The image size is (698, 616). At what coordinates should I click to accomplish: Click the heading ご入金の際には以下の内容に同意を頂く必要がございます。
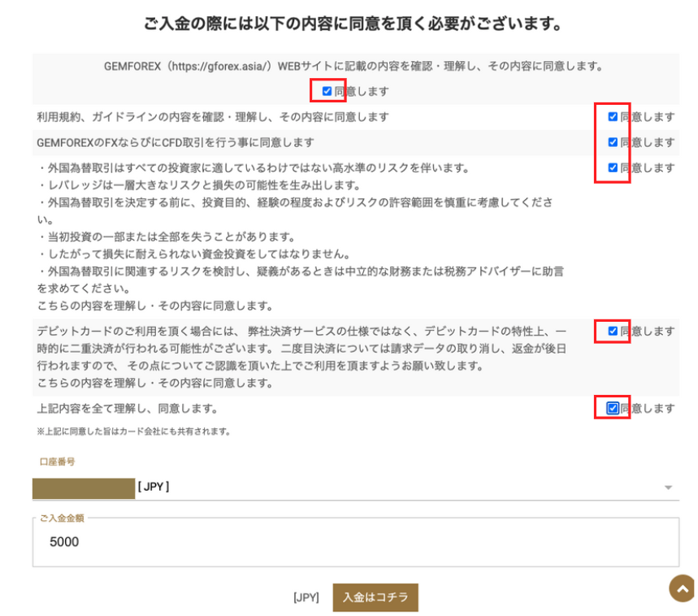click(x=353, y=23)
